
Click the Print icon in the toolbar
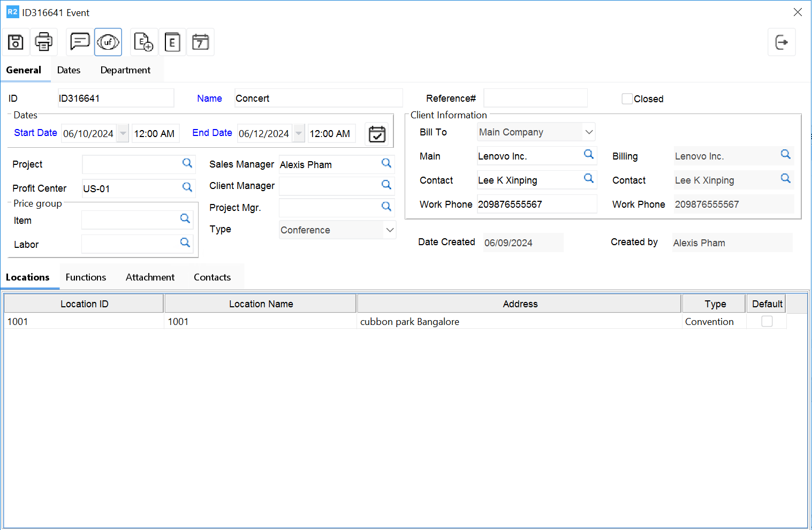(x=43, y=42)
